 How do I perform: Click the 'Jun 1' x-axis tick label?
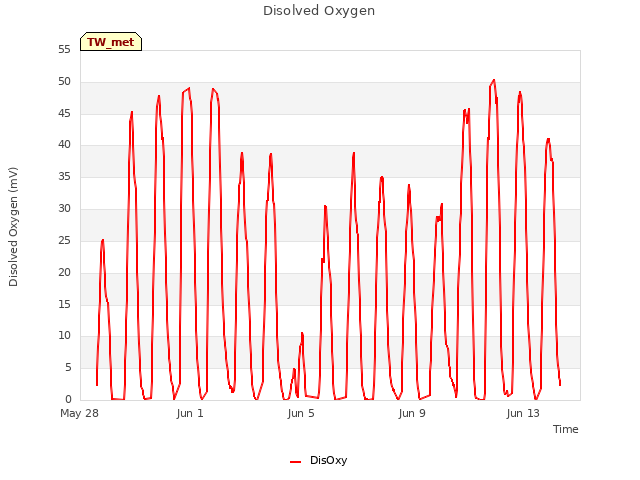pyautogui.click(x=190, y=413)
